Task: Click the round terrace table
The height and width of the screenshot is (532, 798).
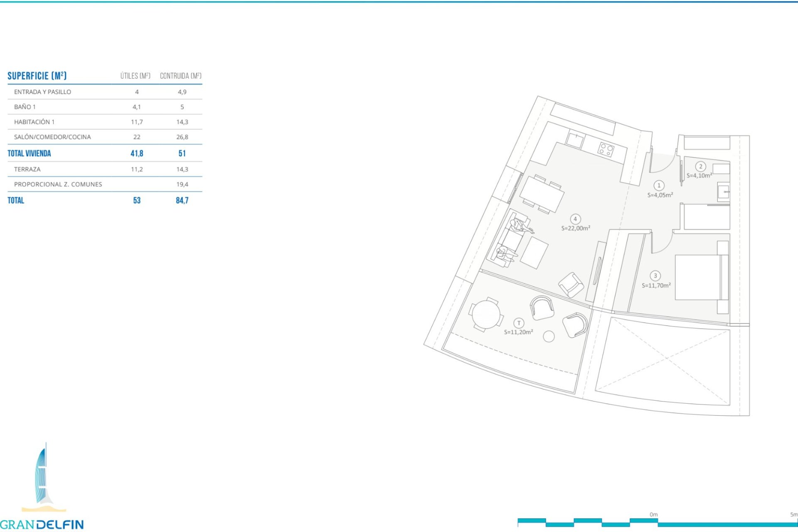Action: (x=486, y=315)
